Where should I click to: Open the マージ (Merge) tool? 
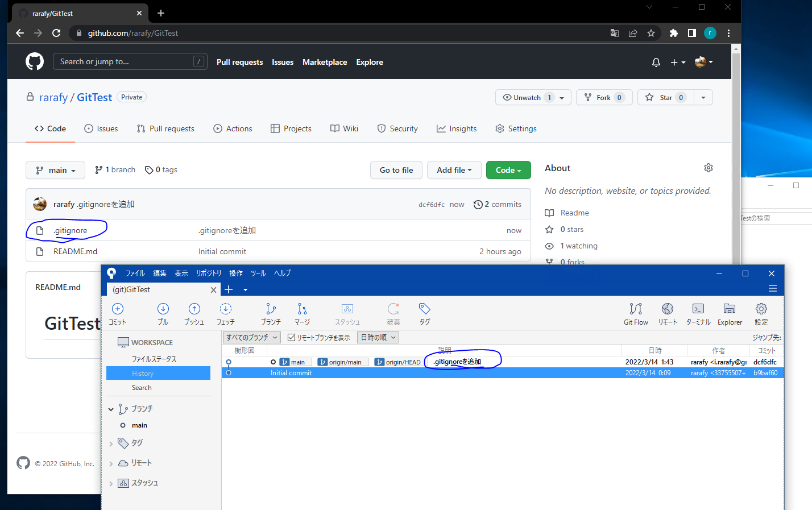pyautogui.click(x=302, y=313)
